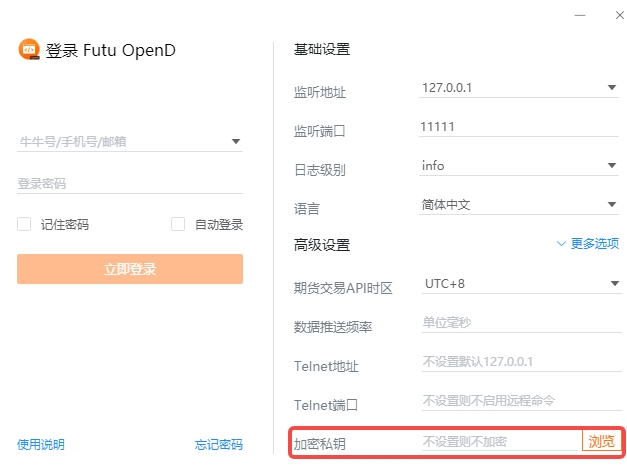Image resolution: width=627 pixels, height=471 pixels.
Task: Expand the 期货交易API时区 UTC+8 dropdown
Action: click(x=612, y=284)
